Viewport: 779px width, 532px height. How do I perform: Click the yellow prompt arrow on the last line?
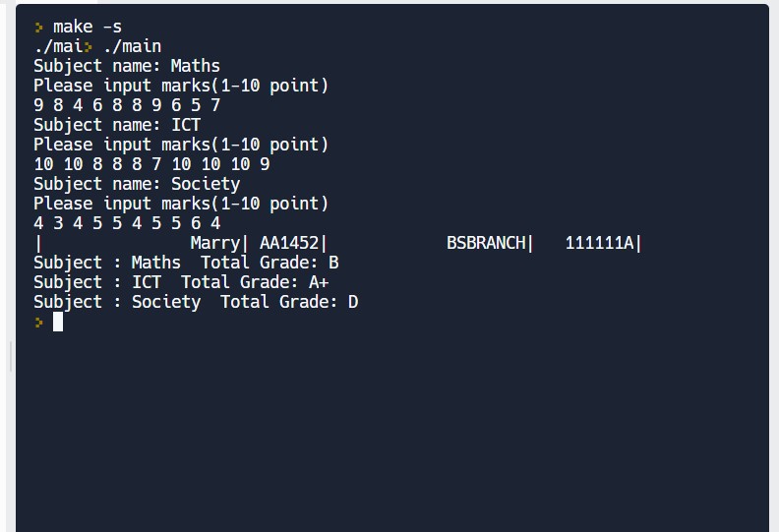point(39,322)
